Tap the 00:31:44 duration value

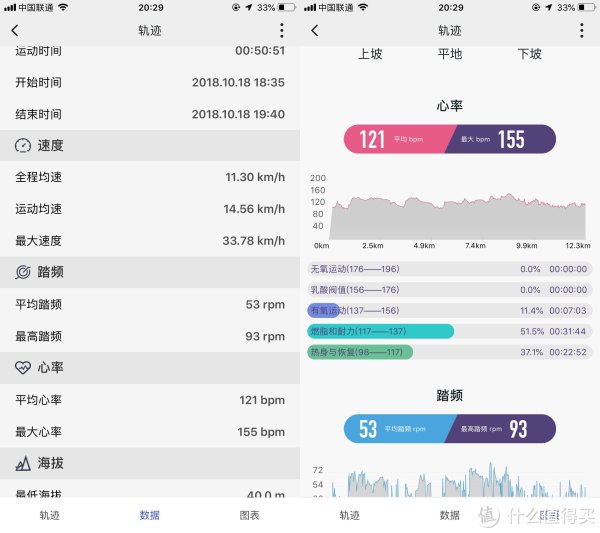(x=568, y=331)
